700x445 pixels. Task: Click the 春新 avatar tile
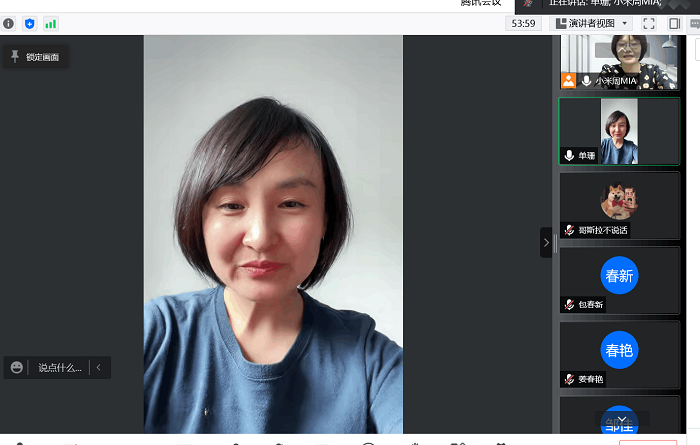tap(619, 276)
